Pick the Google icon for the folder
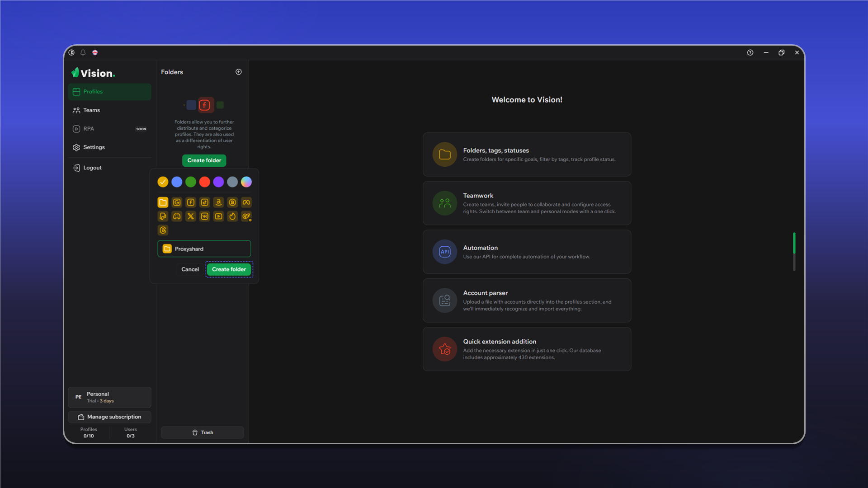Screen dimensions: 868x488 pyautogui.click(x=177, y=202)
